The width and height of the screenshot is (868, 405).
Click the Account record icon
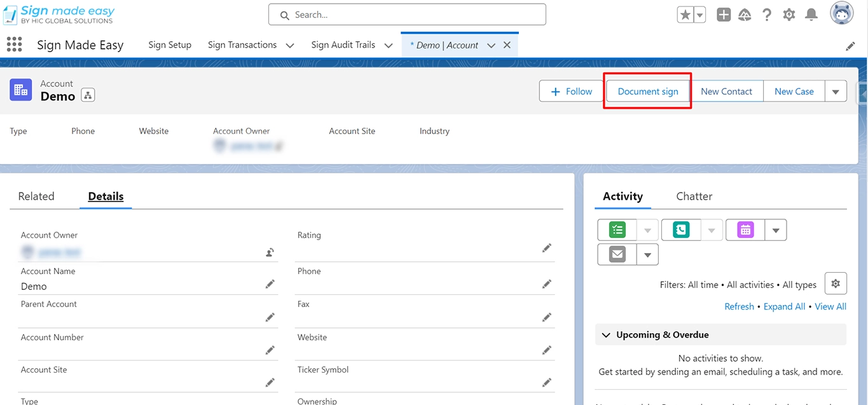(21, 90)
